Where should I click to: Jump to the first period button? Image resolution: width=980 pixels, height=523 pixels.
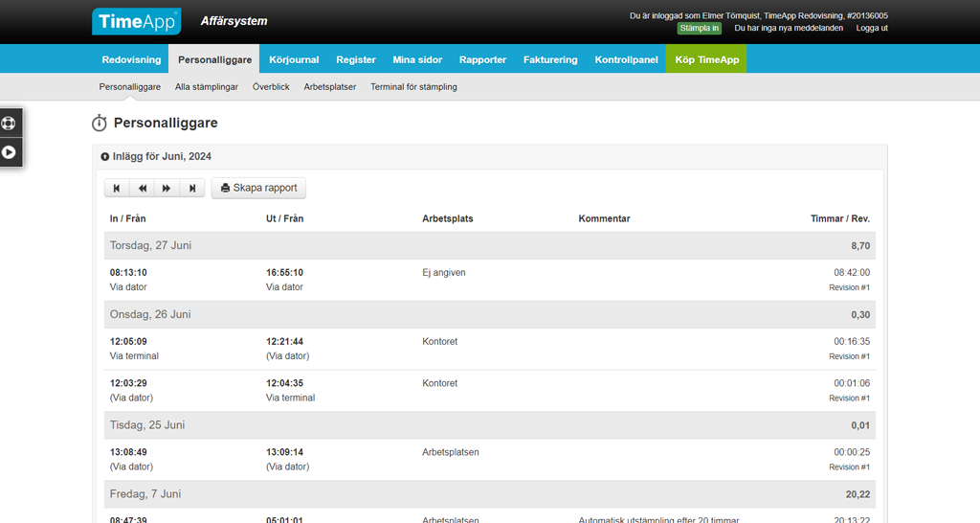[117, 189]
